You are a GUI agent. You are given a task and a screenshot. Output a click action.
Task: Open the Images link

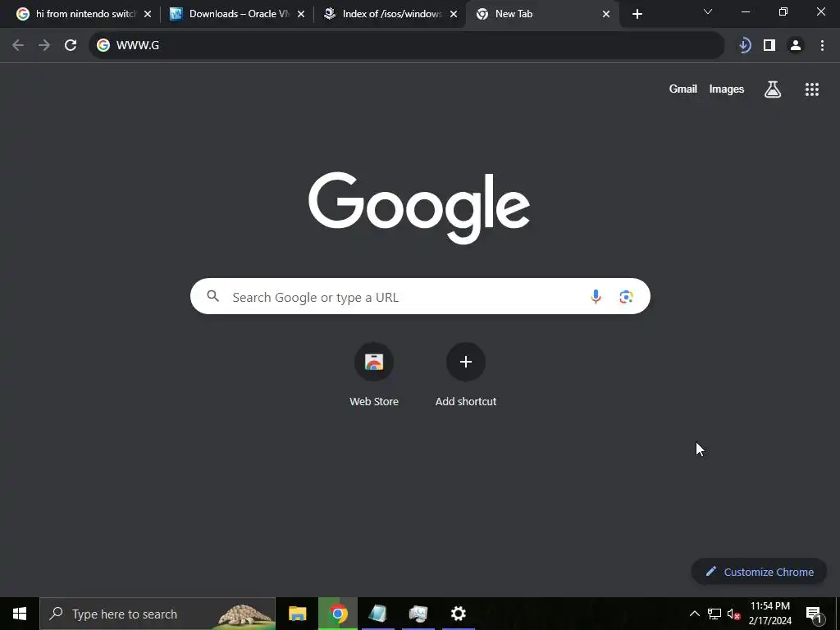pos(727,89)
